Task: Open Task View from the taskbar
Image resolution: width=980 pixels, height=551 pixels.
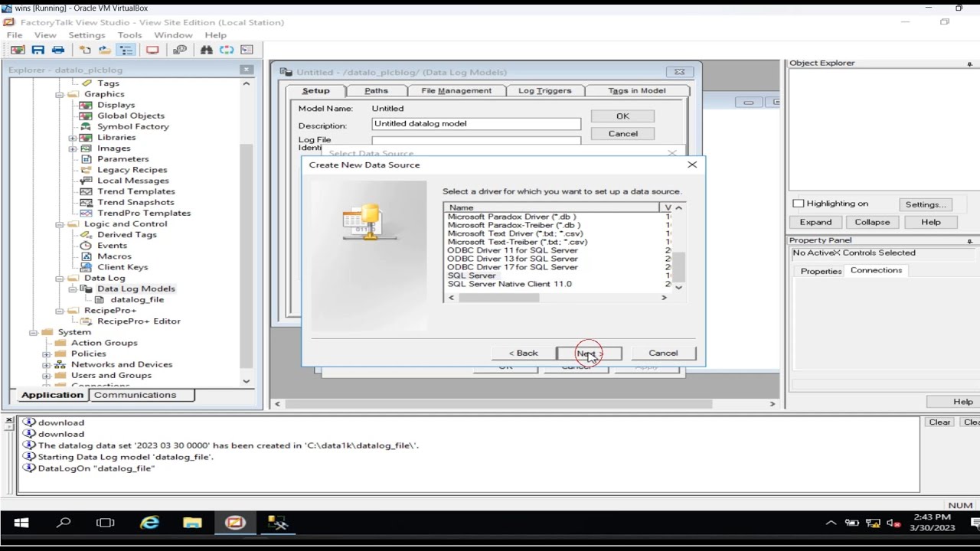Action: (105, 523)
